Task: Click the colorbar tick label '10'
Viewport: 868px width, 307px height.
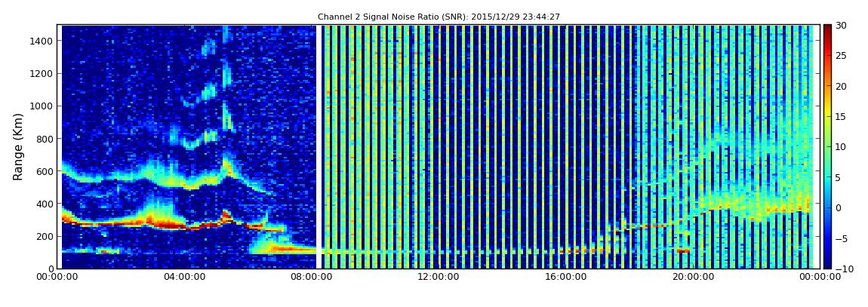Action: click(841, 147)
